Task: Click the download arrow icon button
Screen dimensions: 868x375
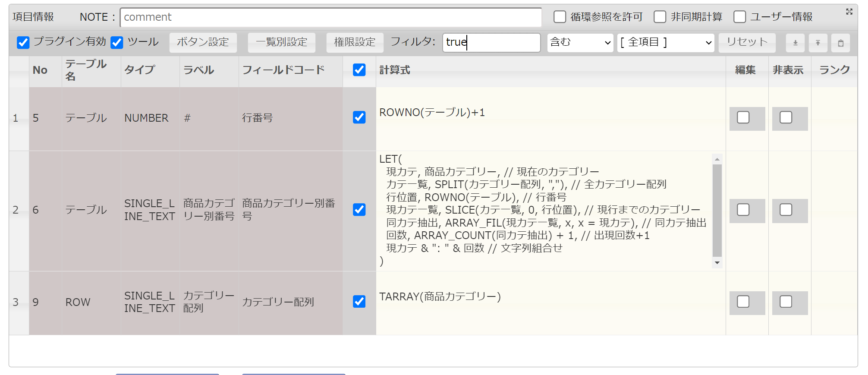Action: coord(795,43)
